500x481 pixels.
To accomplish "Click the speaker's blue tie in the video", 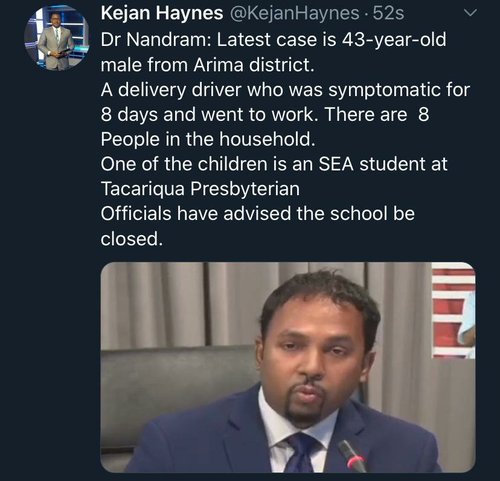I will 302,452.
